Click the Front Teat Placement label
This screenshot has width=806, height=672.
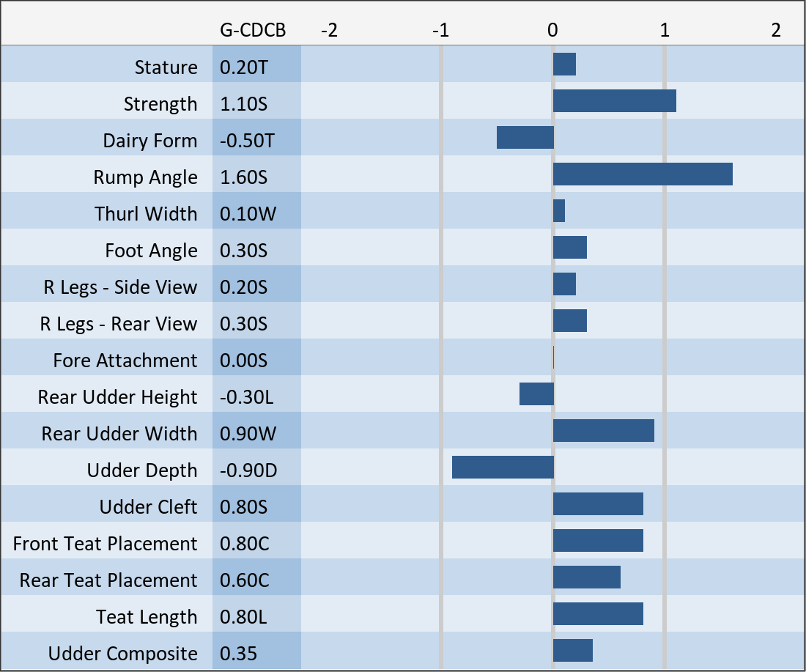105,544
